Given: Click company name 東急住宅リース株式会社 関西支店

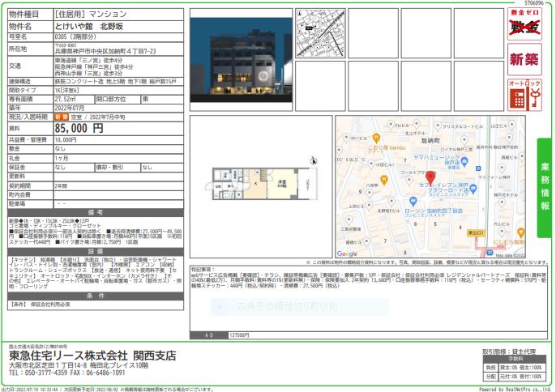Looking at the screenshot, I should tap(93, 356).
